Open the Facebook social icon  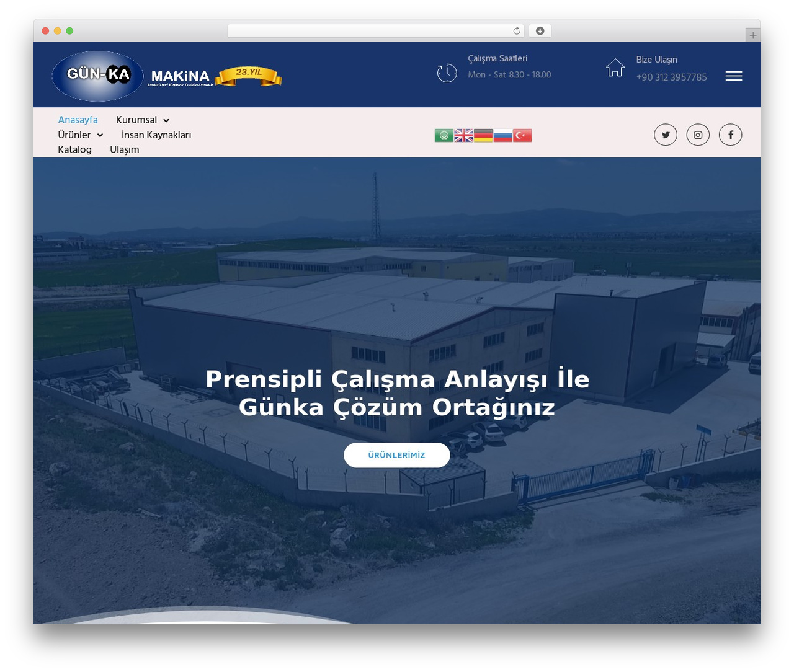pyautogui.click(x=731, y=135)
